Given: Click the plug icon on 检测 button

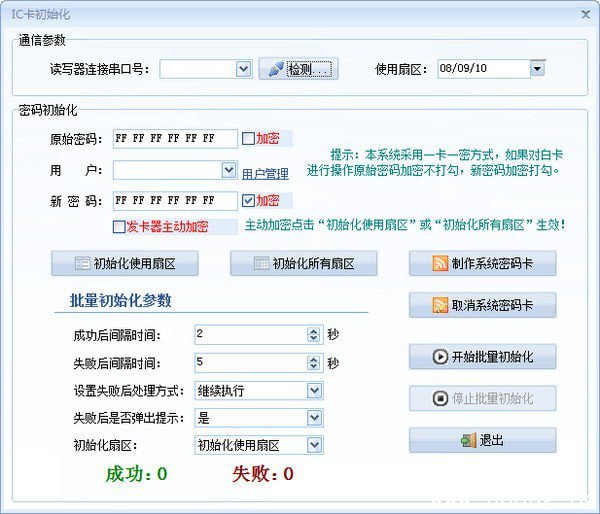Looking at the screenshot, I should [x=276, y=69].
